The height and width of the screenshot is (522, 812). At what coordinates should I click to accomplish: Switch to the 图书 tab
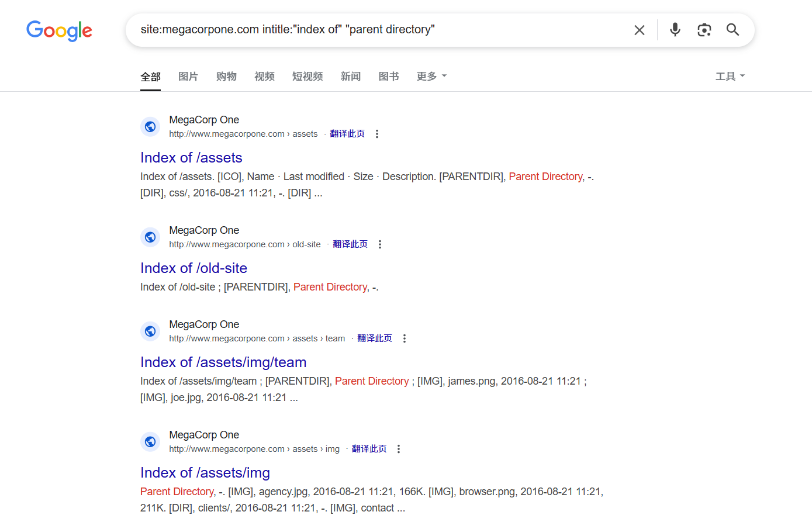pos(389,77)
